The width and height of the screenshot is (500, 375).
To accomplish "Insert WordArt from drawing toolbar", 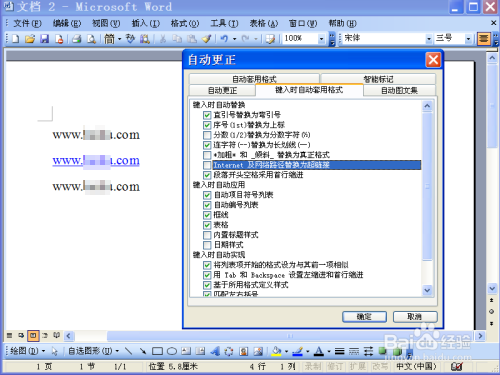I will pos(215,351).
